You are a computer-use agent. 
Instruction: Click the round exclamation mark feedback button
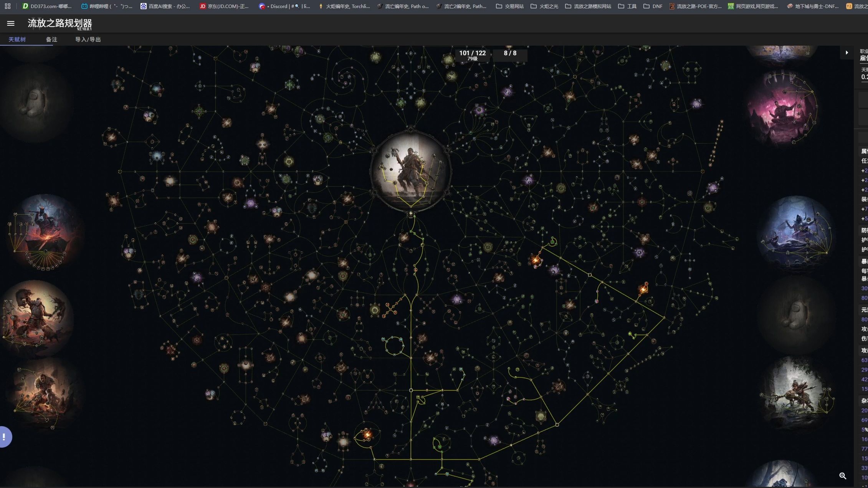(x=4, y=437)
